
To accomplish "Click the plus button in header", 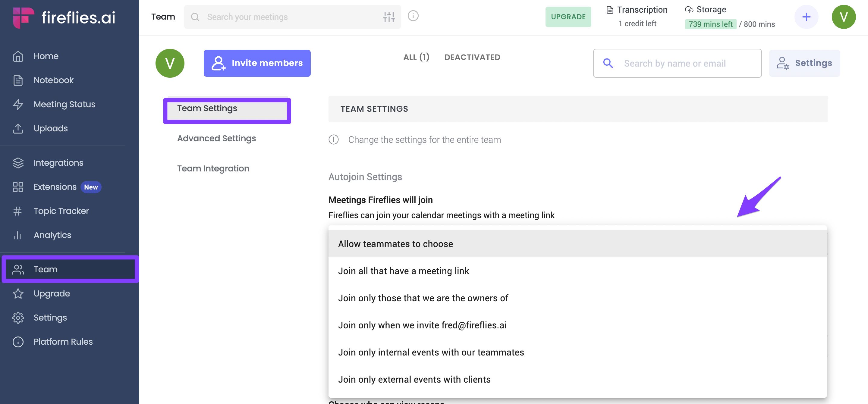I will coord(806,17).
